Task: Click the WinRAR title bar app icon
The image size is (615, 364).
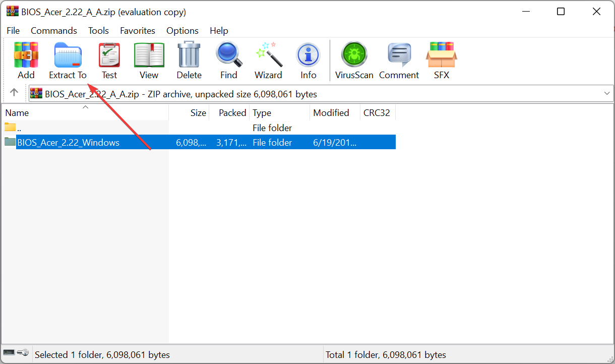Action: coord(12,12)
